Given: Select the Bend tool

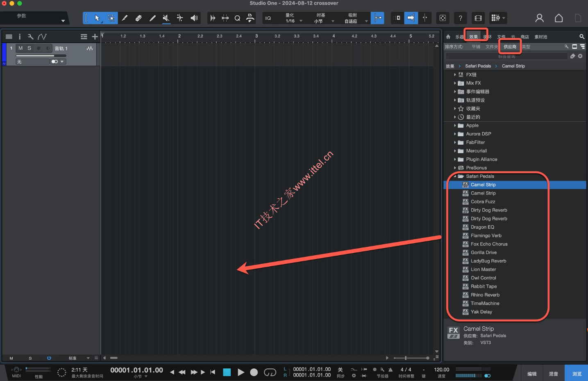Looking at the screenshot, I should [x=180, y=18].
